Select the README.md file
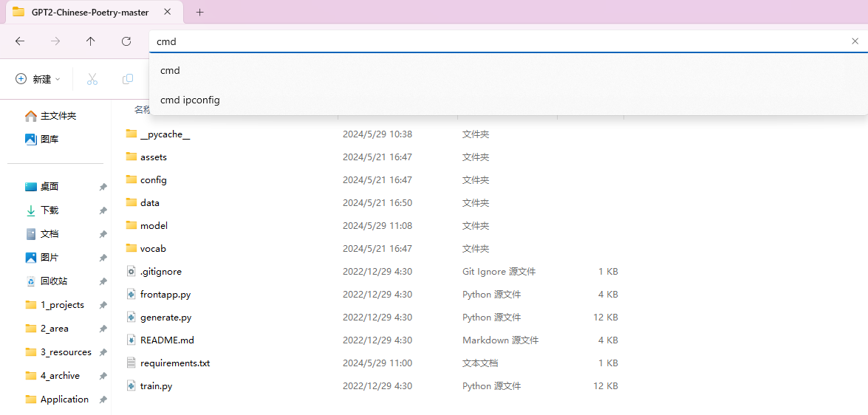Image resolution: width=868 pixels, height=415 pixels. click(167, 340)
